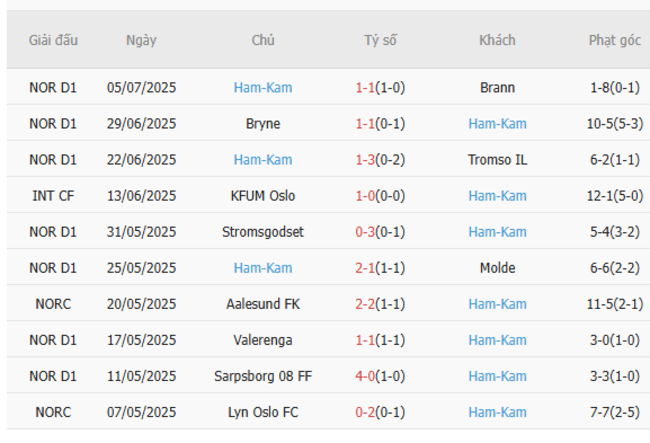Select Ham-Kam in the 22/06/2025 row

[x=263, y=160]
